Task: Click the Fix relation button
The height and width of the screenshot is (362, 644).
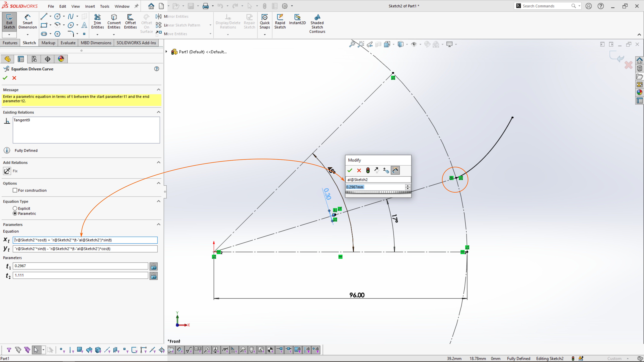Action: [x=7, y=171]
